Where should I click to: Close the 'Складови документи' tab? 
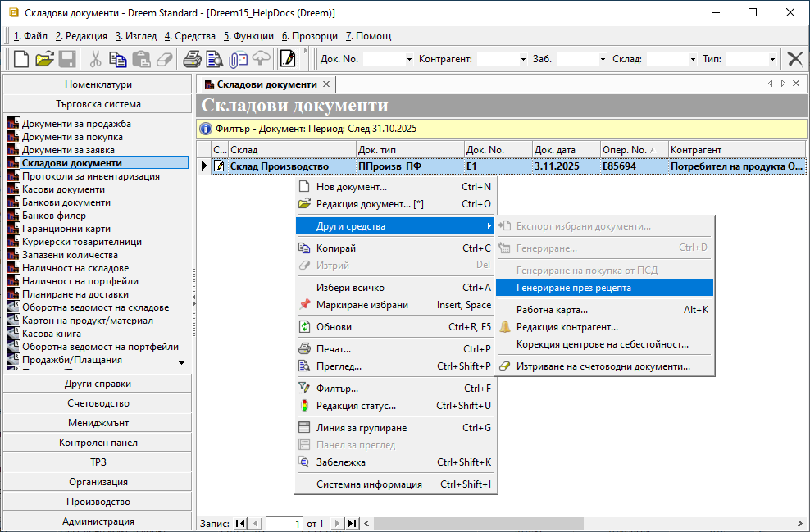(x=326, y=84)
